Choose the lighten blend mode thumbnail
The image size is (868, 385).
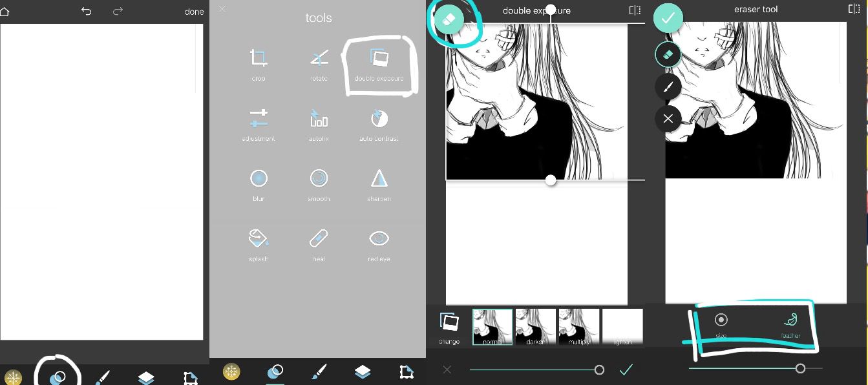pos(622,327)
